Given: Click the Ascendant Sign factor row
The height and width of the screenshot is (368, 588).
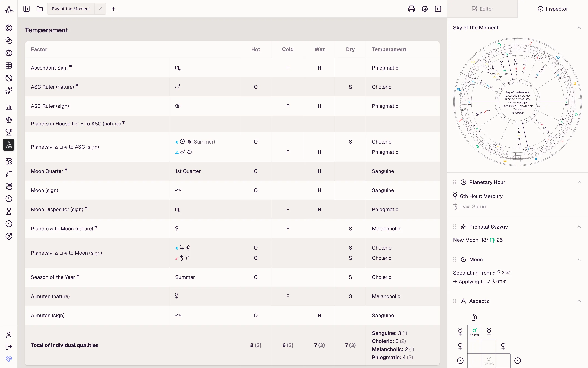Looking at the screenshot, I should (232, 68).
